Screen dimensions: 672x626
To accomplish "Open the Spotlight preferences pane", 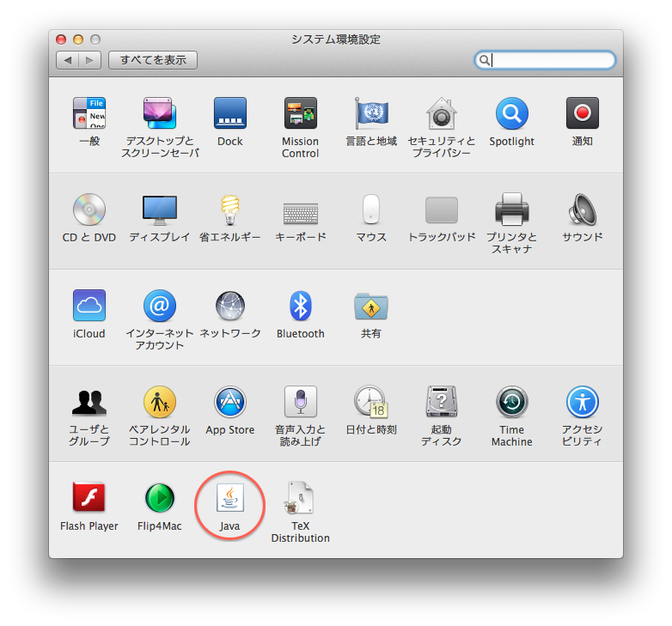I will tap(511, 113).
